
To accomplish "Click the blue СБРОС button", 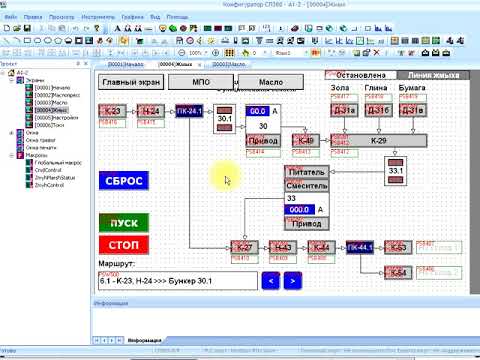I will click(x=124, y=181).
